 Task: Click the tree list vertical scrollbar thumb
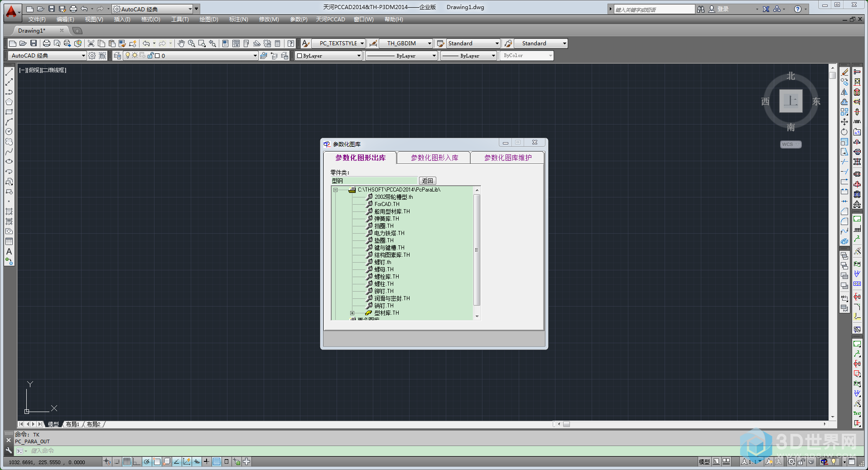(x=477, y=249)
